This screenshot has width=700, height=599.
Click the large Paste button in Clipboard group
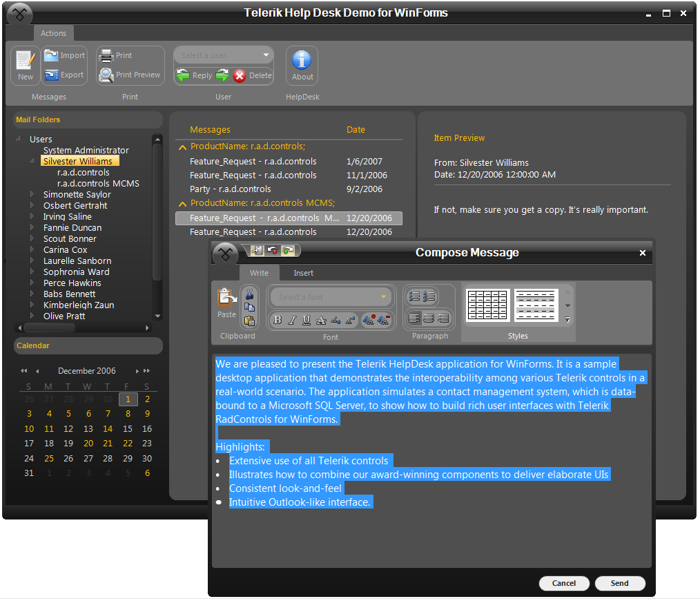227,303
